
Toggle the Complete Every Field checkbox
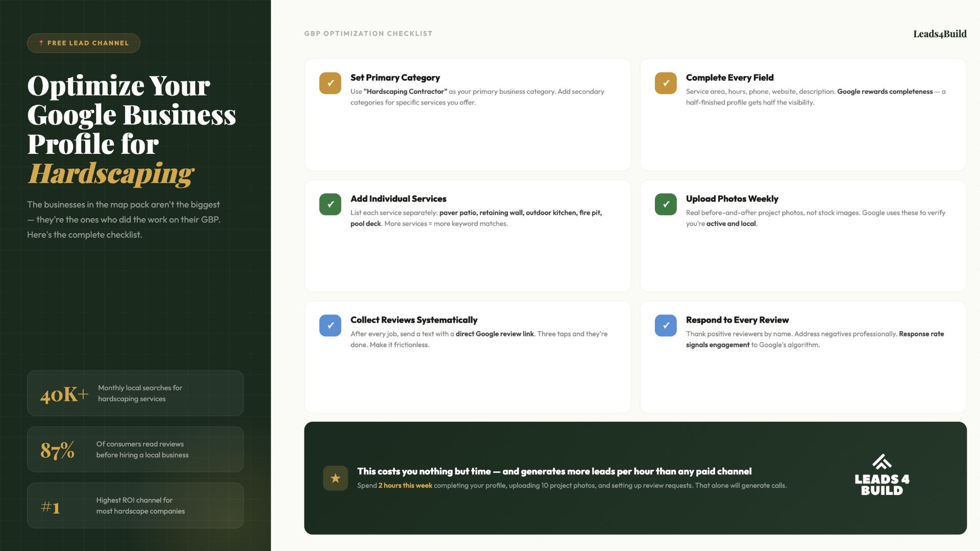(x=666, y=83)
